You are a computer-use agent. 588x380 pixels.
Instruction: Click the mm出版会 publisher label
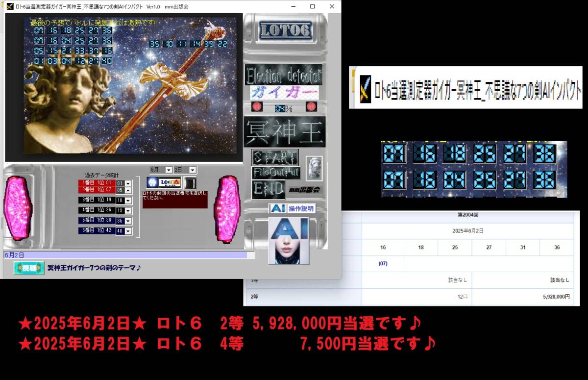tap(304, 189)
